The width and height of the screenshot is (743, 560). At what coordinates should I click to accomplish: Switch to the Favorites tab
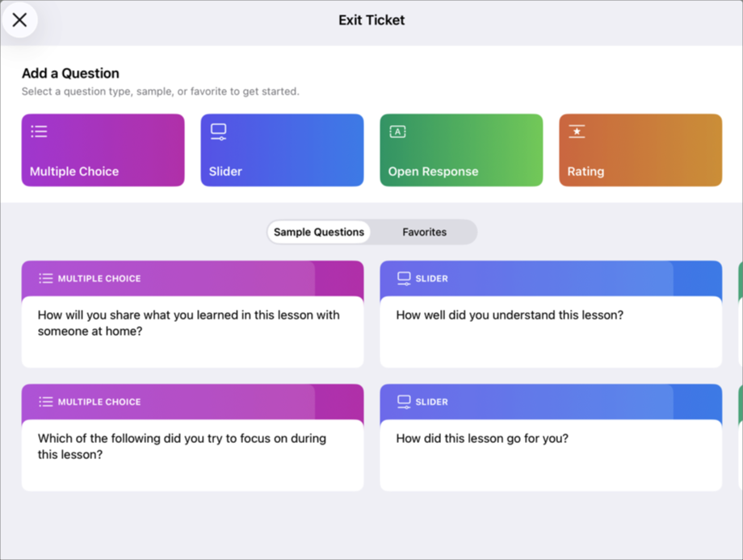pyautogui.click(x=423, y=232)
